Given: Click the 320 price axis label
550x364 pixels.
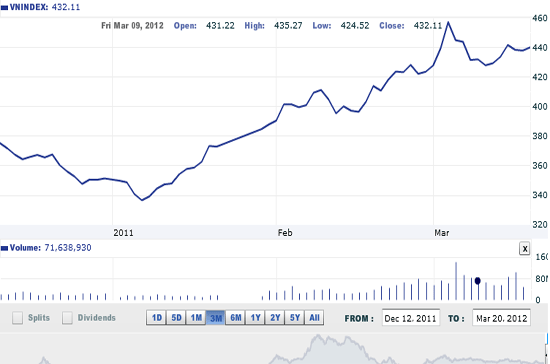Looking at the screenshot, I should (540, 224).
